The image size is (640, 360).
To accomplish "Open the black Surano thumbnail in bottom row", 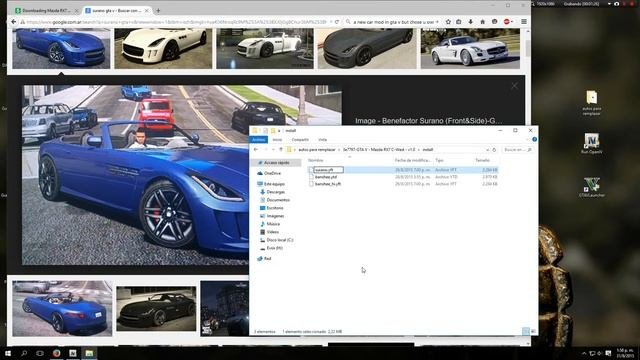I will coord(156,309).
